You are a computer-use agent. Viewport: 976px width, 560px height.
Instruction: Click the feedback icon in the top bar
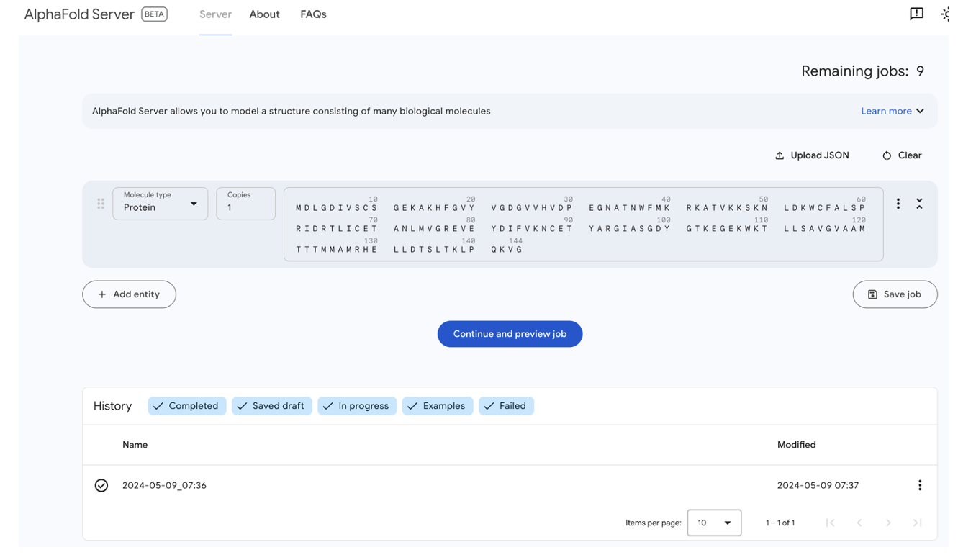[x=916, y=14]
